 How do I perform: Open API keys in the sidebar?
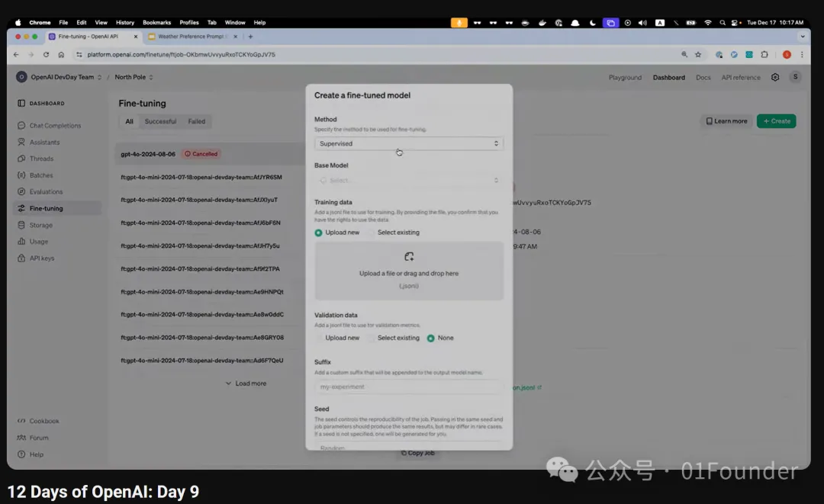coord(37,258)
